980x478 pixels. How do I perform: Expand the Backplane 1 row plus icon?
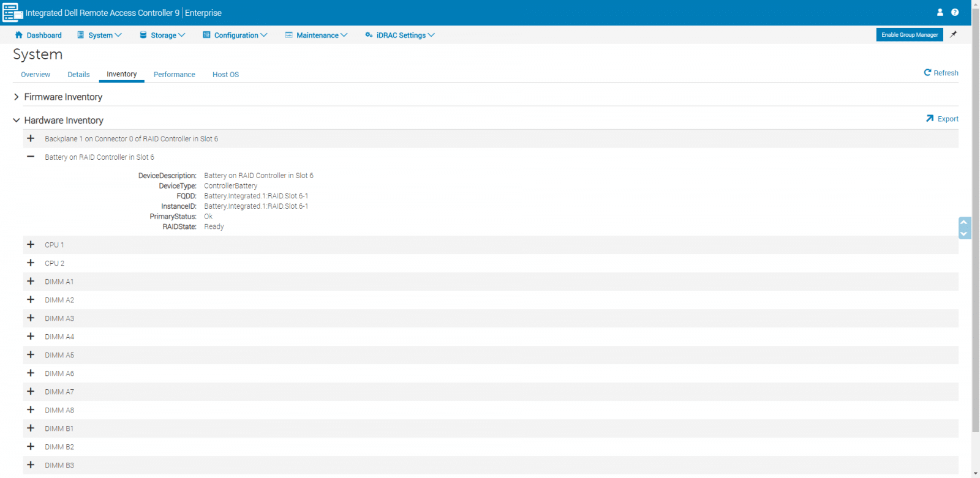coord(31,138)
